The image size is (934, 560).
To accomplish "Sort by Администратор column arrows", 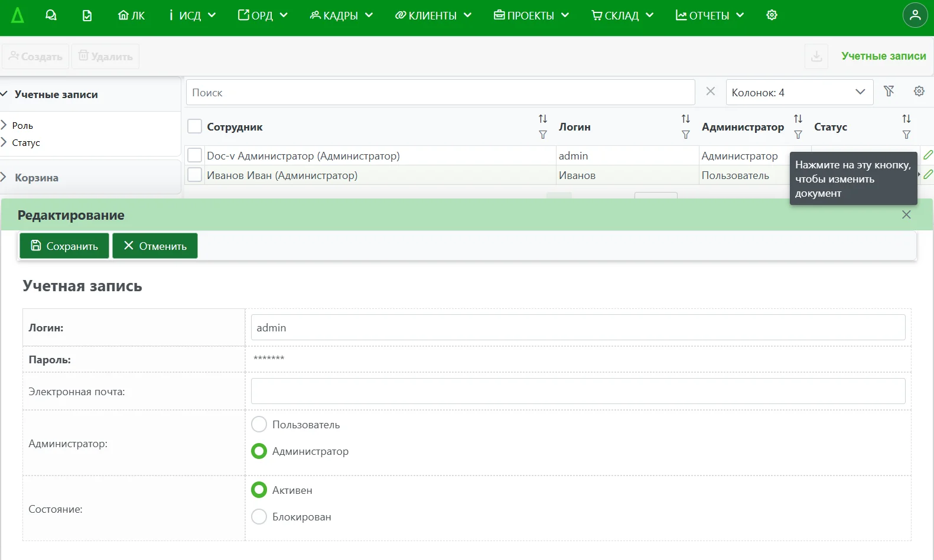I will click(x=798, y=119).
